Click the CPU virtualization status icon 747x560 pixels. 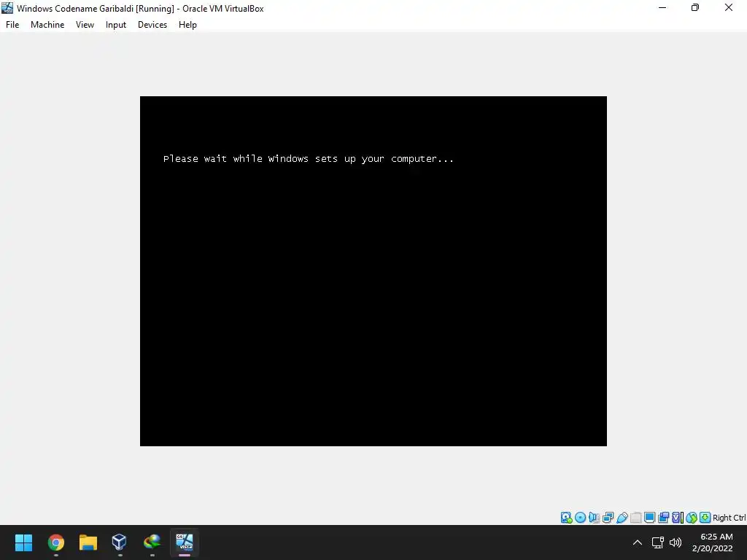click(678, 518)
